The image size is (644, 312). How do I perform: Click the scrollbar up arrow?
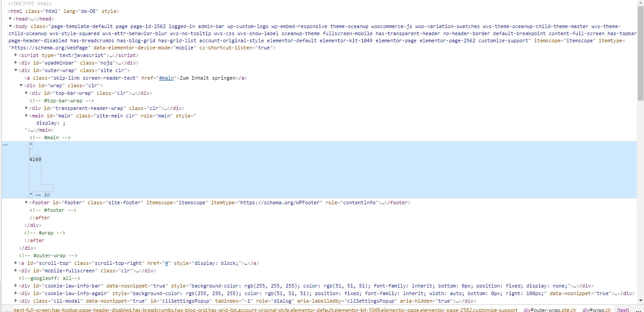(640, 3)
